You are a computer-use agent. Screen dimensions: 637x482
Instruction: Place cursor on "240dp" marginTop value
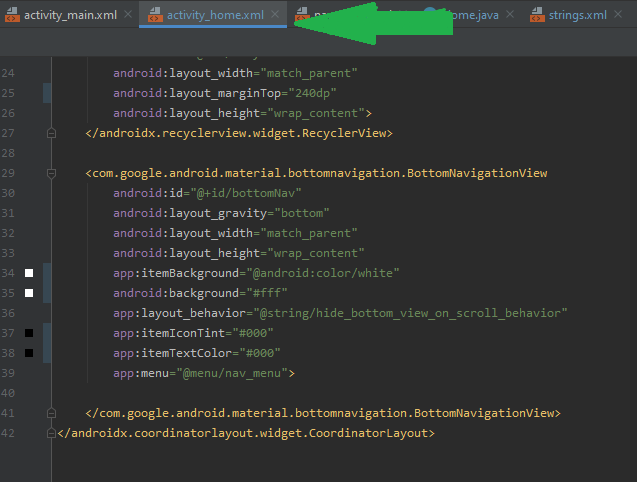312,93
